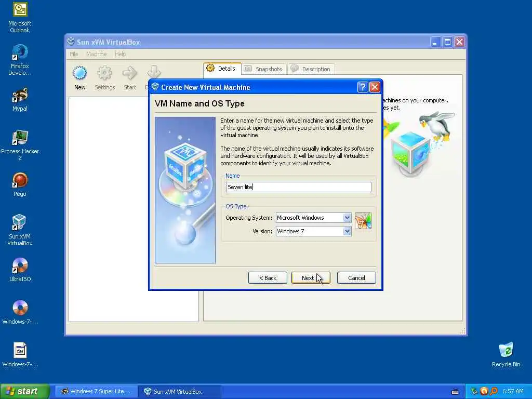This screenshot has height=399, width=532.
Task: Open the Help menu
Action: tap(120, 54)
